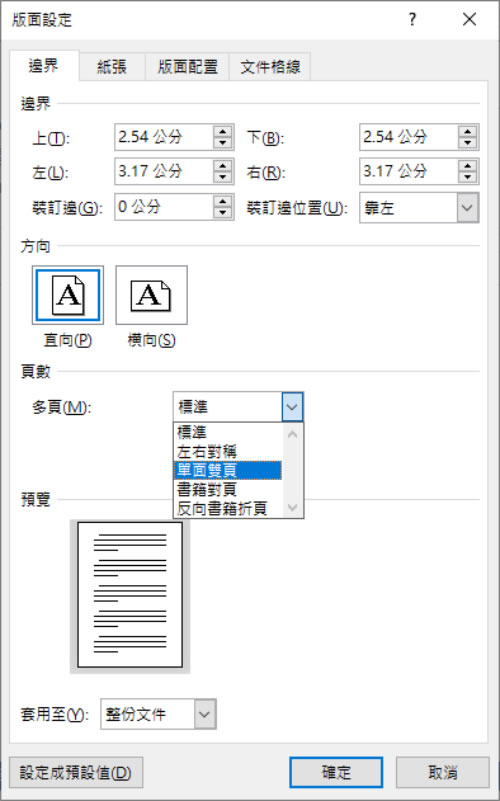Screen dimensions: 500x801
Task: Increase the 下 bottom margin value
Action: tap(467, 131)
